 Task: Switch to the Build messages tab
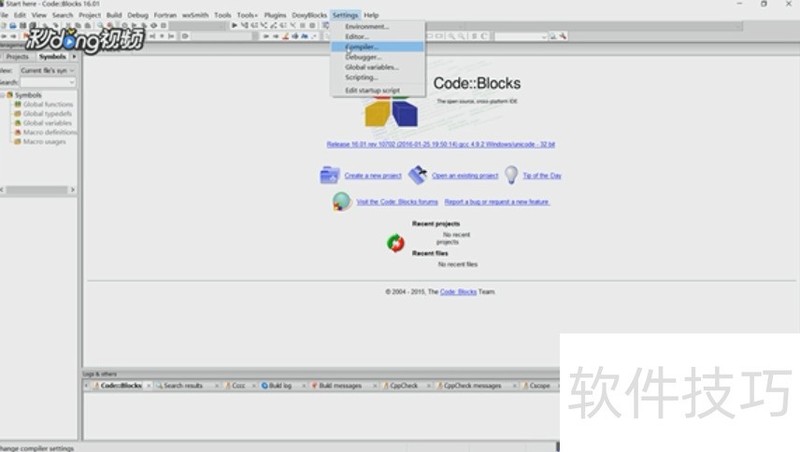pos(340,386)
